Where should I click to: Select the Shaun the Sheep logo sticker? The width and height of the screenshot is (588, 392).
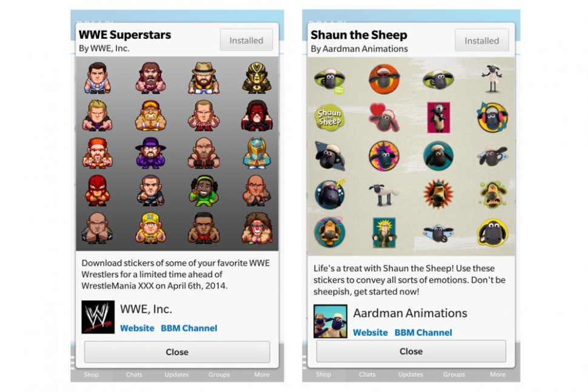point(329,118)
